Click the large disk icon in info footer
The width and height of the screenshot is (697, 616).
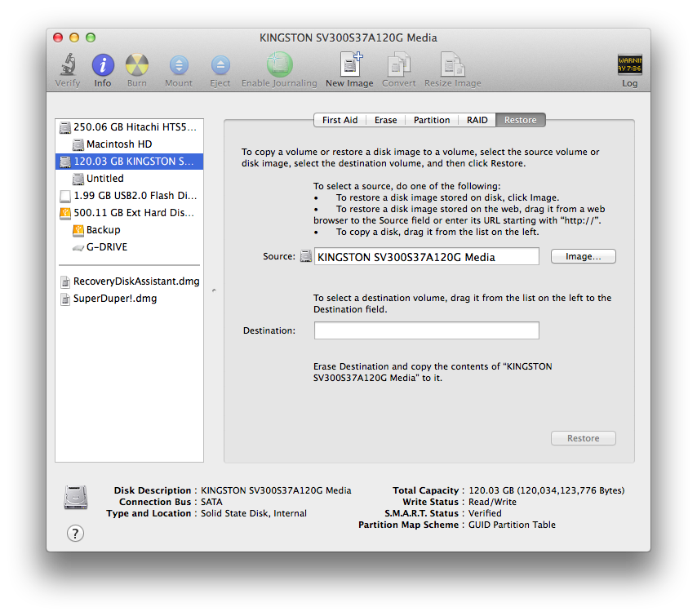click(76, 498)
